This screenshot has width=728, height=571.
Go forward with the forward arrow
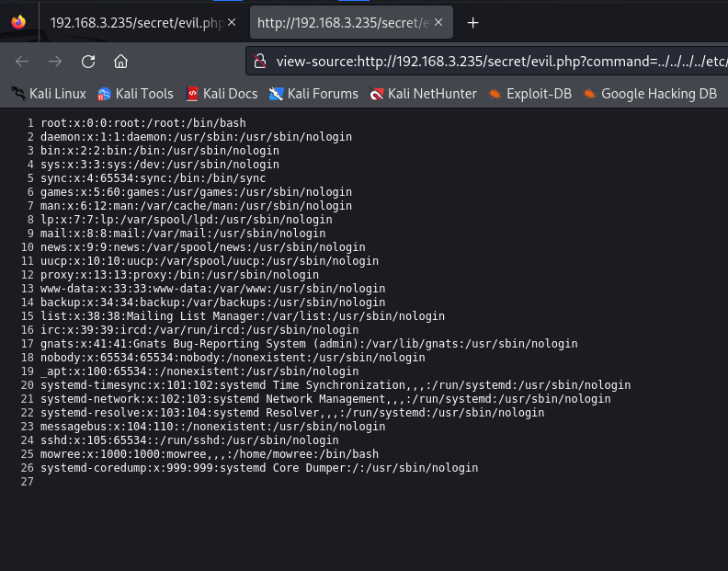(x=55, y=62)
